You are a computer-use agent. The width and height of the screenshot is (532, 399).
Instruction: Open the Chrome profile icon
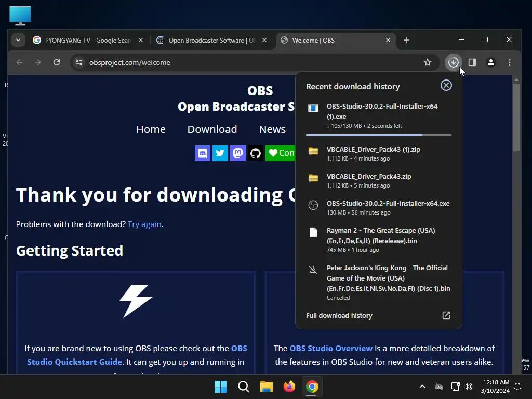tap(490, 62)
